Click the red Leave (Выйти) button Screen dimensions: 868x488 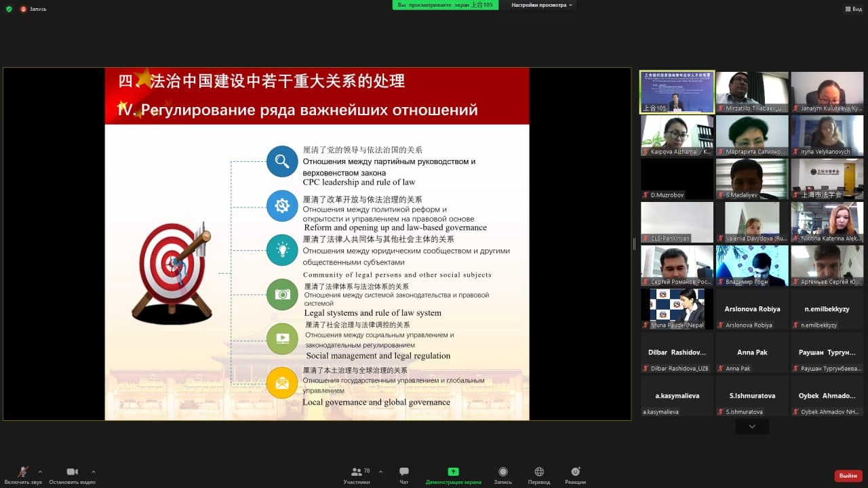(848, 476)
